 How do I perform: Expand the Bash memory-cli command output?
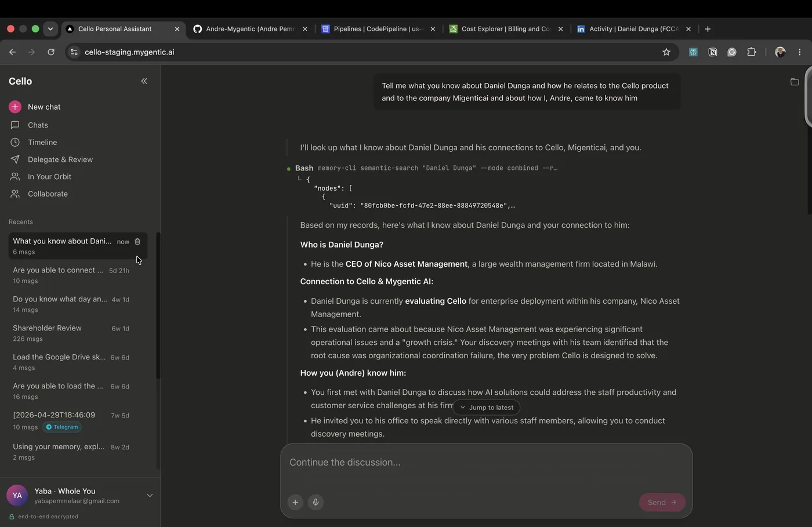tap(426, 168)
